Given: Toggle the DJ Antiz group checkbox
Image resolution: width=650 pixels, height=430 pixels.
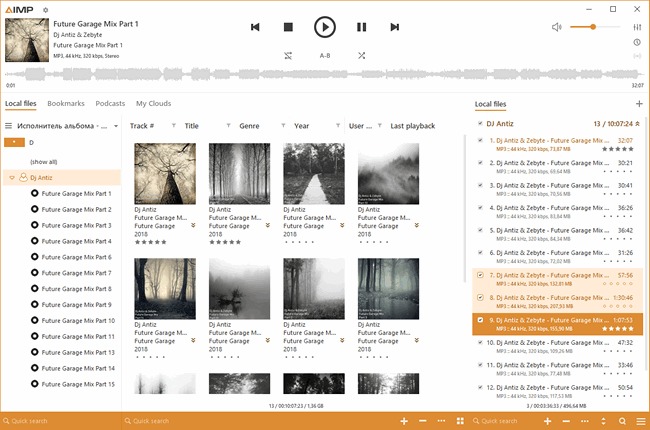Looking at the screenshot, I should pyautogui.click(x=480, y=124).
